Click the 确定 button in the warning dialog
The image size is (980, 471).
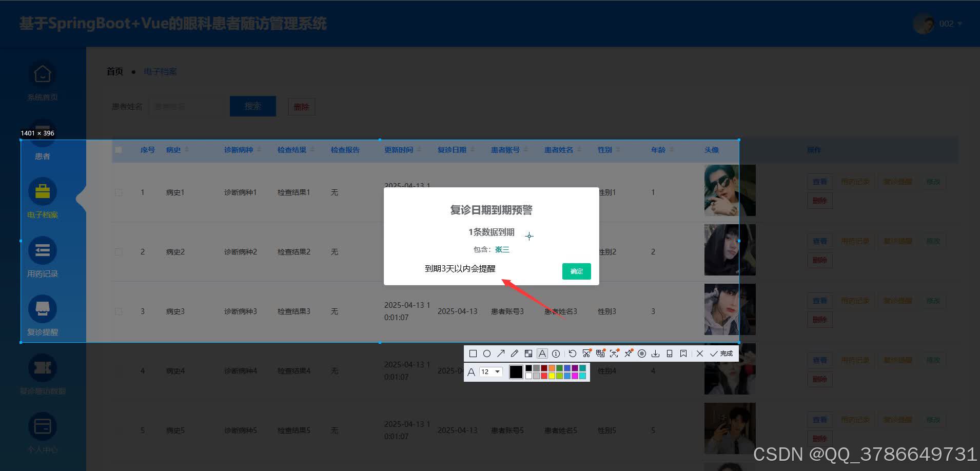click(x=576, y=271)
